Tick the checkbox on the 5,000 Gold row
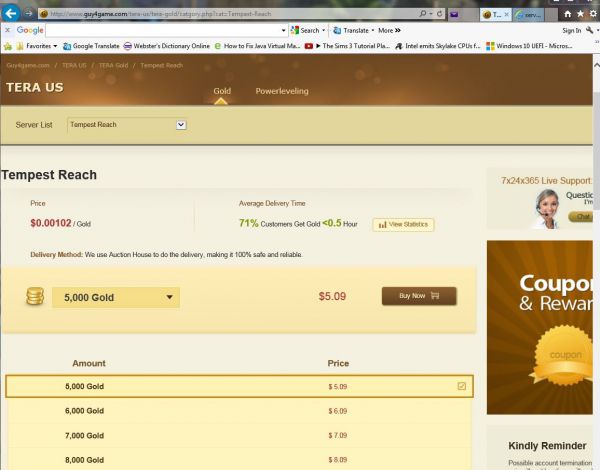The height and width of the screenshot is (470, 600). [x=461, y=386]
